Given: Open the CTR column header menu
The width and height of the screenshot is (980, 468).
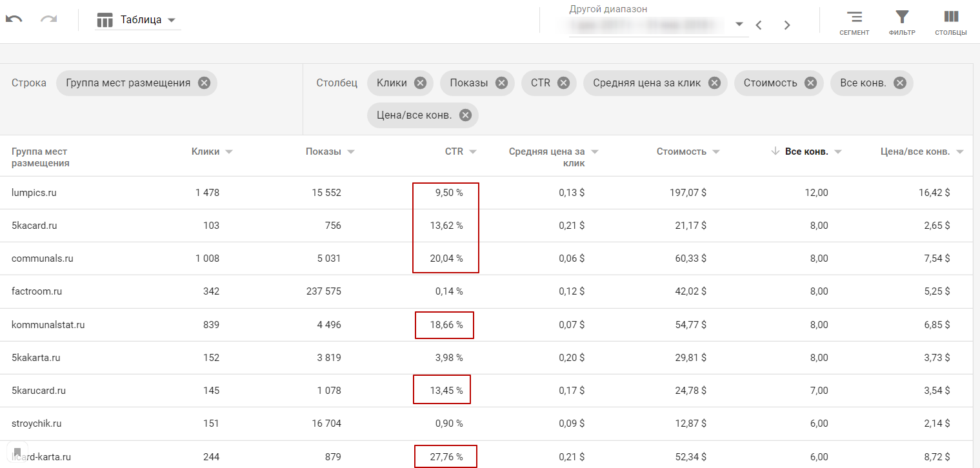Looking at the screenshot, I should [x=472, y=152].
